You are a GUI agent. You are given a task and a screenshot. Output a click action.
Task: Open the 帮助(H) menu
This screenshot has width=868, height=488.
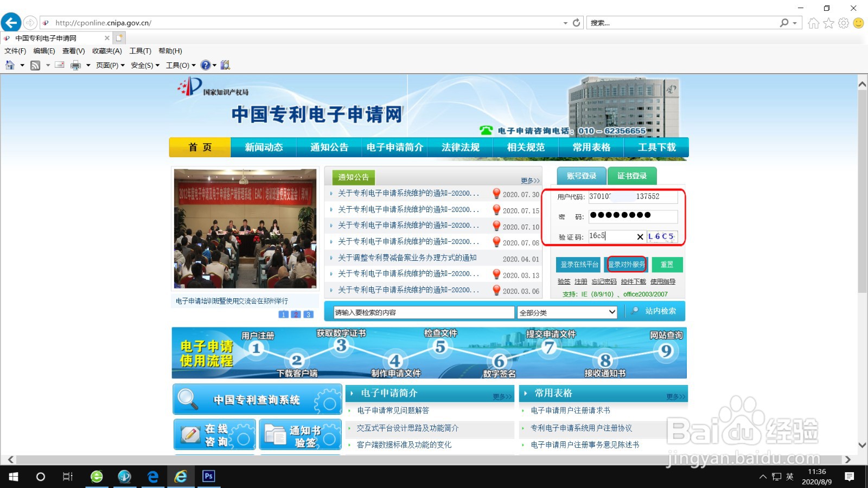[170, 51]
